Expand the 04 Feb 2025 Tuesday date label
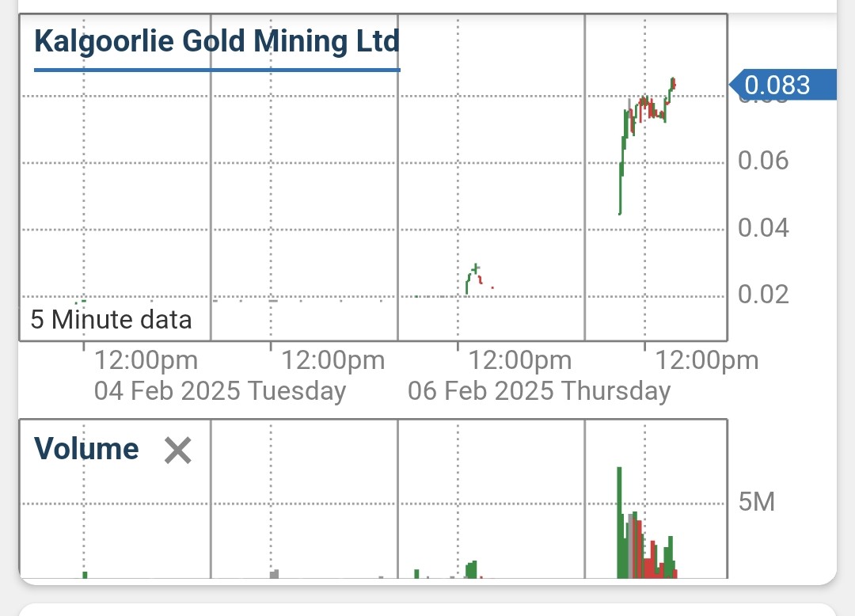Image resolution: width=855 pixels, height=616 pixels. [x=220, y=390]
